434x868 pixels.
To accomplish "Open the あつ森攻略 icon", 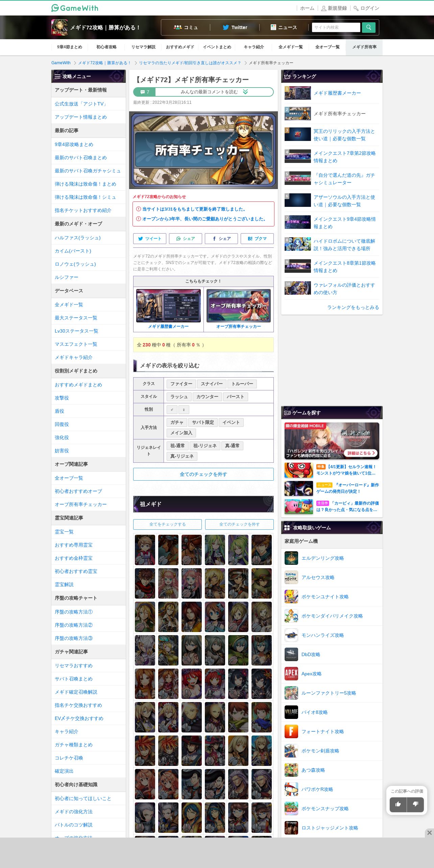I will (x=291, y=770).
